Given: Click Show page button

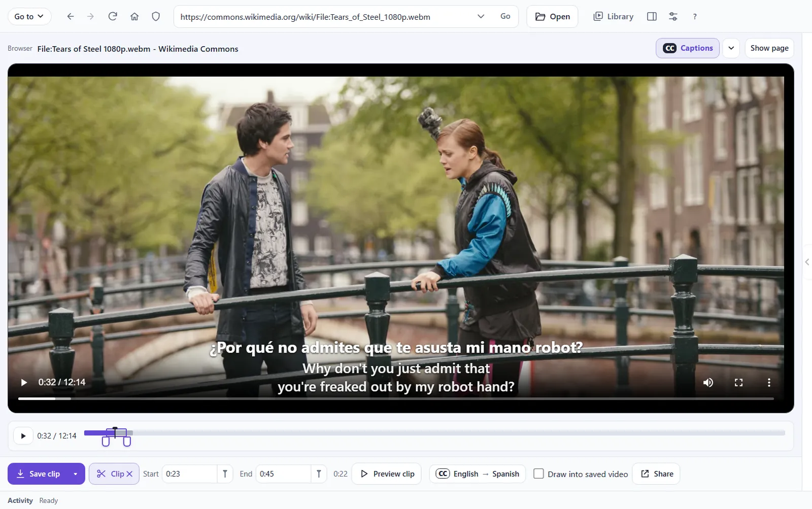Looking at the screenshot, I should click(769, 48).
